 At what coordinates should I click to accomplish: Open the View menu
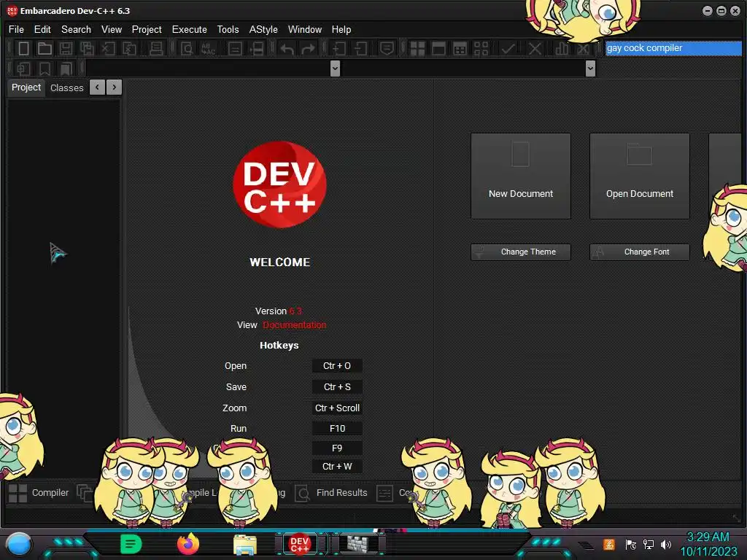click(x=112, y=29)
